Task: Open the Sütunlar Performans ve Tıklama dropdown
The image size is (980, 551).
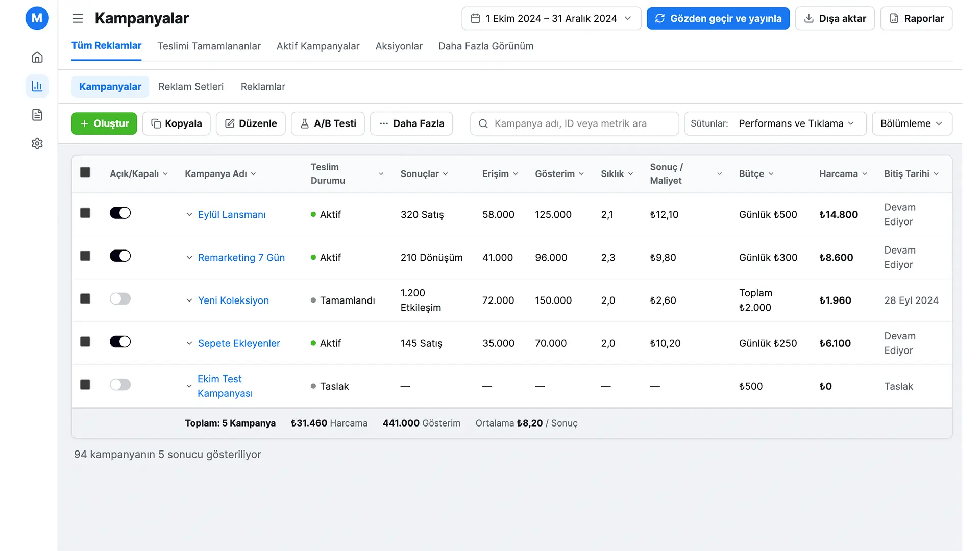Action: click(775, 123)
